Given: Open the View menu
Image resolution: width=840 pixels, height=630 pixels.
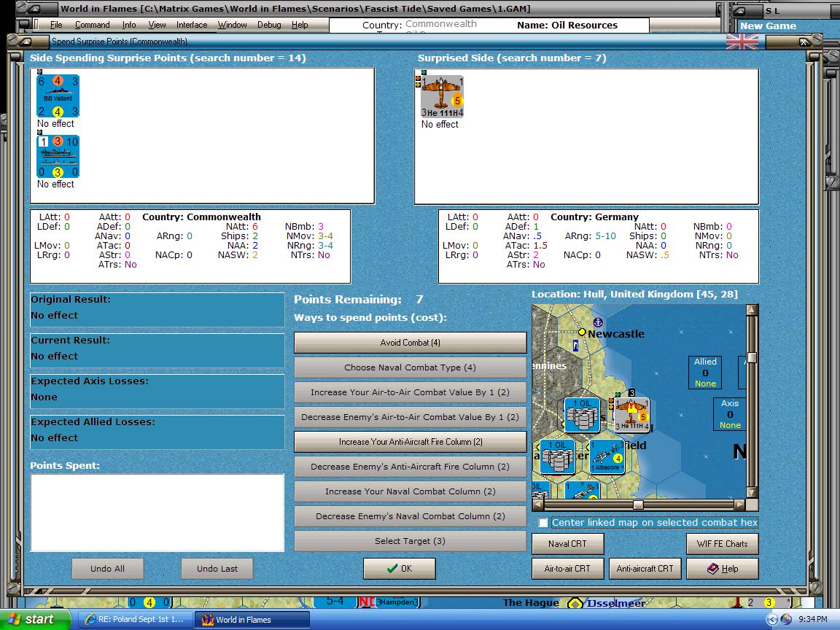Looking at the screenshot, I should point(157,25).
